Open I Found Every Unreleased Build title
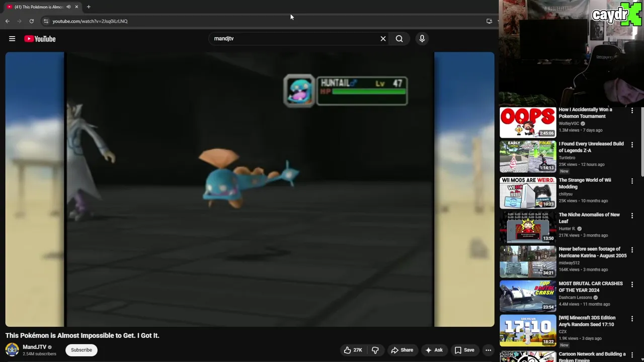Screen dimensions: 644x362 [x=591, y=147]
